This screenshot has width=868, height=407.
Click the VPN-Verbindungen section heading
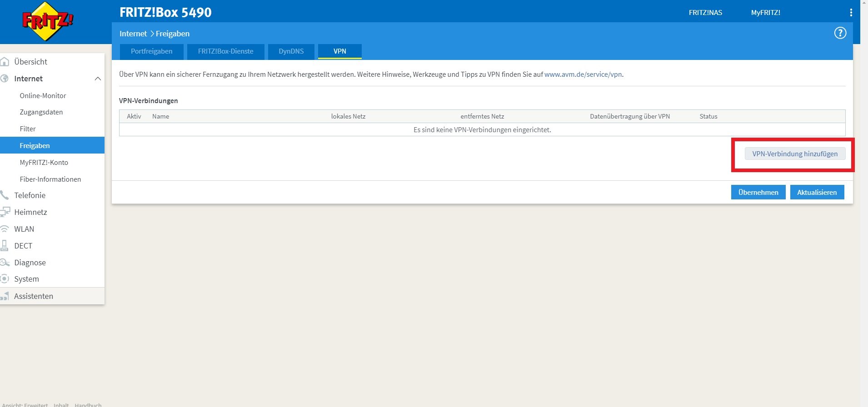149,101
